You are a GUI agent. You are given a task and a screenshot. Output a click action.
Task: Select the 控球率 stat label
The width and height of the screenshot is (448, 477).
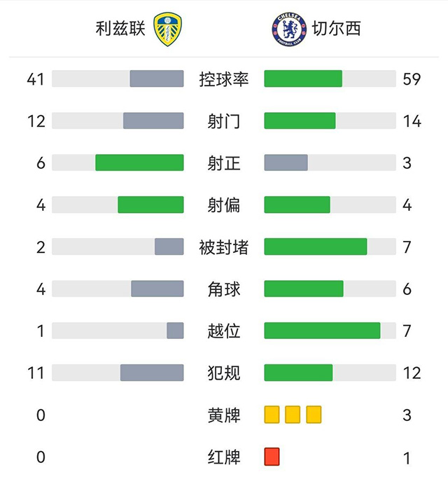(x=224, y=79)
